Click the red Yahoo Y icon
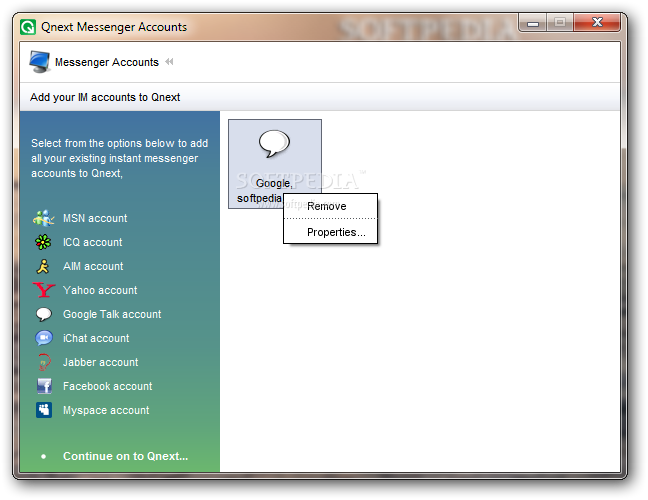 44,290
